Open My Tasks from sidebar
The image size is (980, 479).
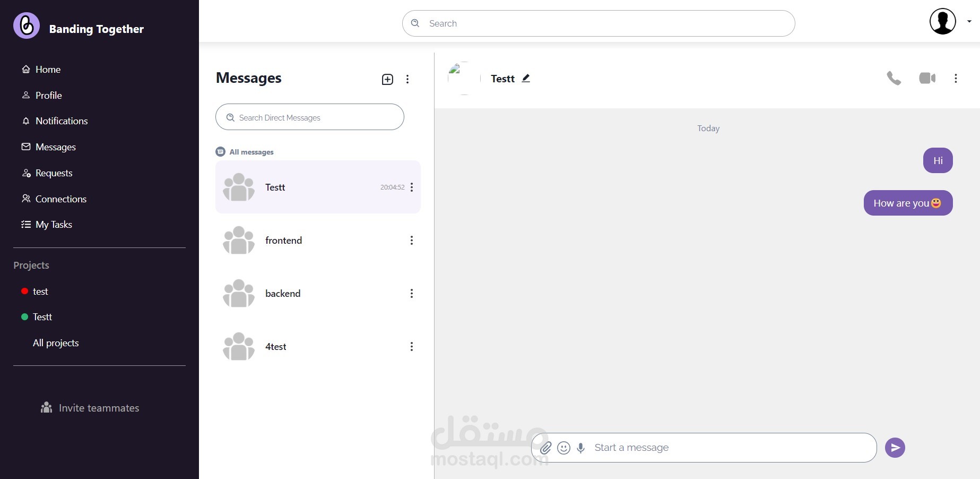click(53, 225)
